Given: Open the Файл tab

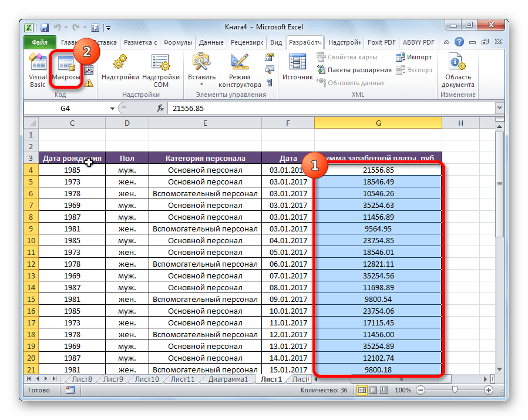Looking at the screenshot, I should [40, 42].
